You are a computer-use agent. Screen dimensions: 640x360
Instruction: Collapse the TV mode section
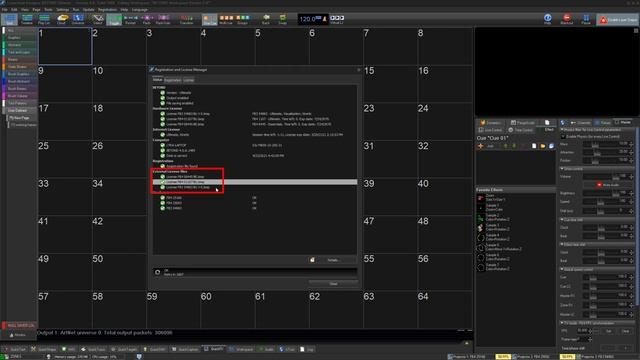coord(562,323)
